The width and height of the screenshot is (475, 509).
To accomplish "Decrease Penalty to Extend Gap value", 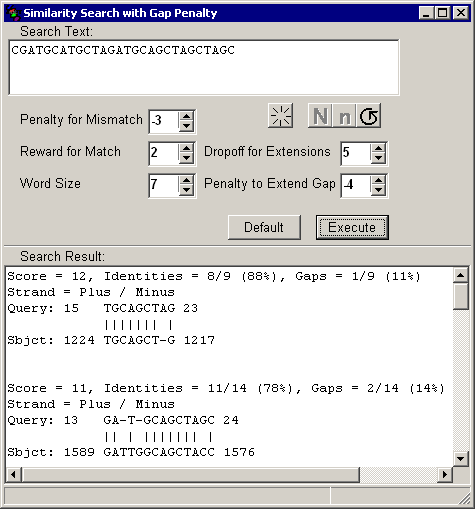I will tap(378, 190).
